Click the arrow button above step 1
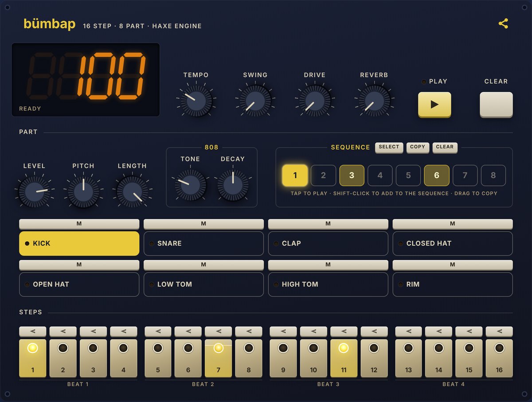The height and width of the screenshot is (402, 532). [32, 331]
